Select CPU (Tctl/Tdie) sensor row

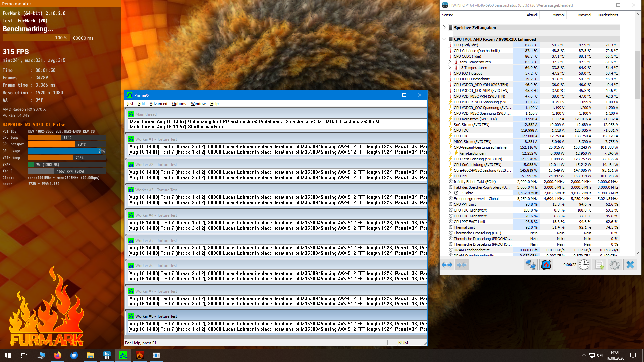tap(534, 45)
